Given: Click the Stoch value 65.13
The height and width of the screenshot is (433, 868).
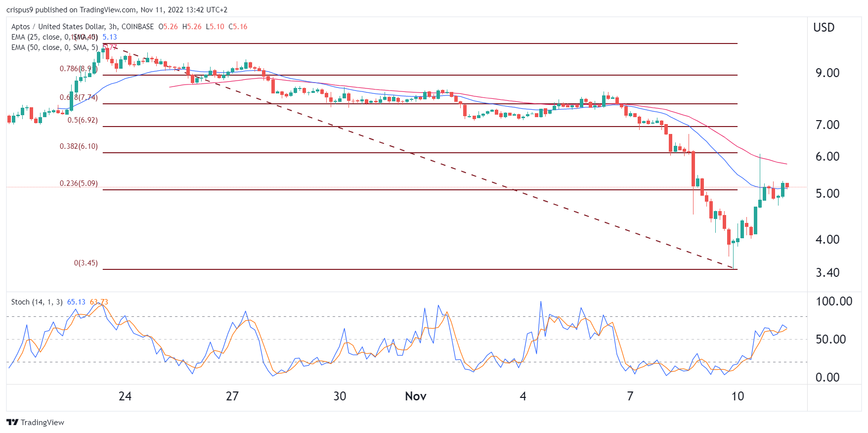Looking at the screenshot, I should [76, 302].
